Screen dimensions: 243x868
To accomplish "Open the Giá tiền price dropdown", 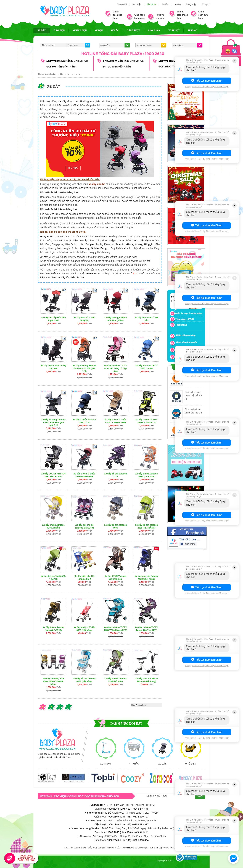I will 187,45.
